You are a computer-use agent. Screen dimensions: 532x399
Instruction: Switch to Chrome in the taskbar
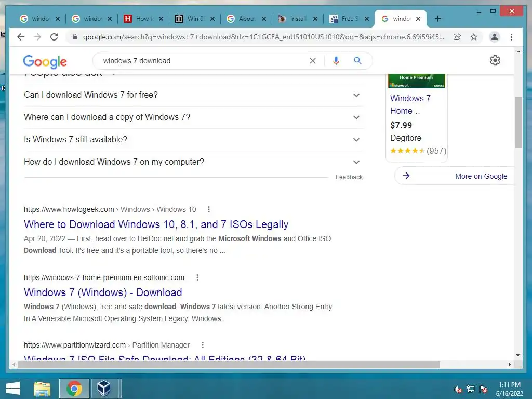[74, 389]
